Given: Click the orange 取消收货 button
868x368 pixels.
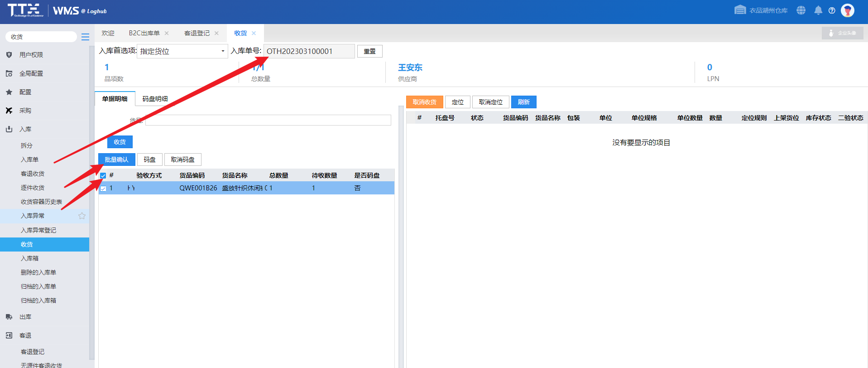Looking at the screenshot, I should click(x=424, y=102).
